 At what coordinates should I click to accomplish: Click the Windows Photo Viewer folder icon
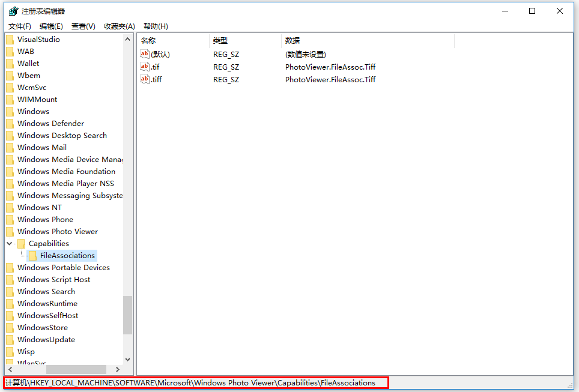11,231
